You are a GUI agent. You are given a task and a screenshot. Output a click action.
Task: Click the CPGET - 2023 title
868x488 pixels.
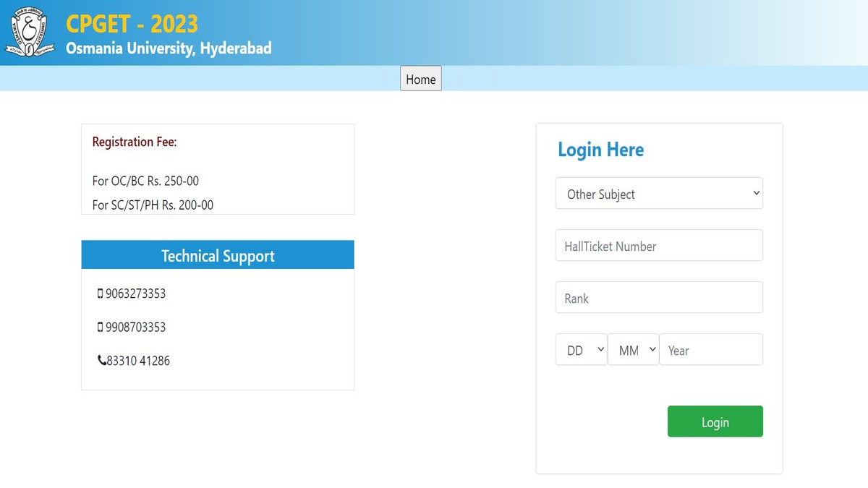pyautogui.click(x=132, y=24)
